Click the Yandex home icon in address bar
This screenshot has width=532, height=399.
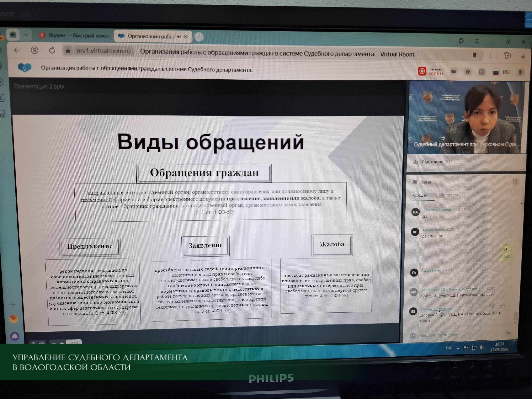(x=34, y=50)
